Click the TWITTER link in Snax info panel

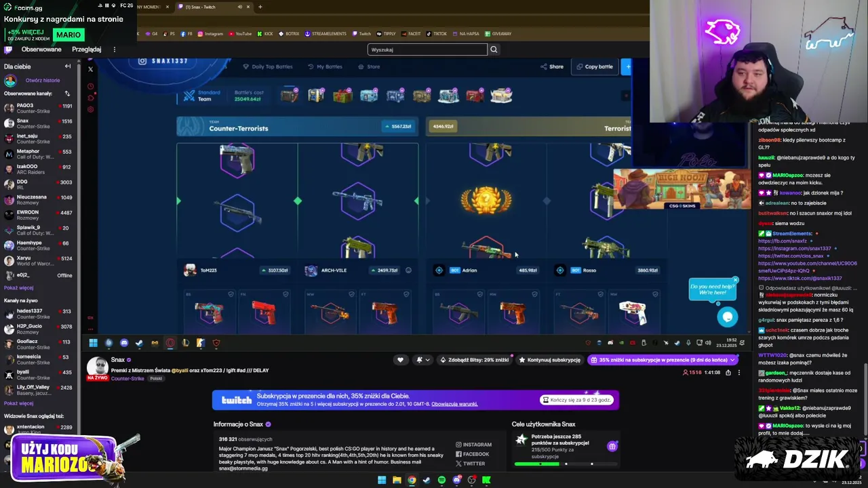(470, 464)
